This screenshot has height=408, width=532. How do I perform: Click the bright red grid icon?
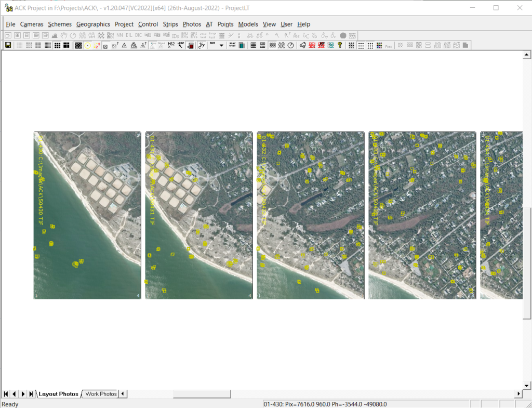(x=312, y=45)
